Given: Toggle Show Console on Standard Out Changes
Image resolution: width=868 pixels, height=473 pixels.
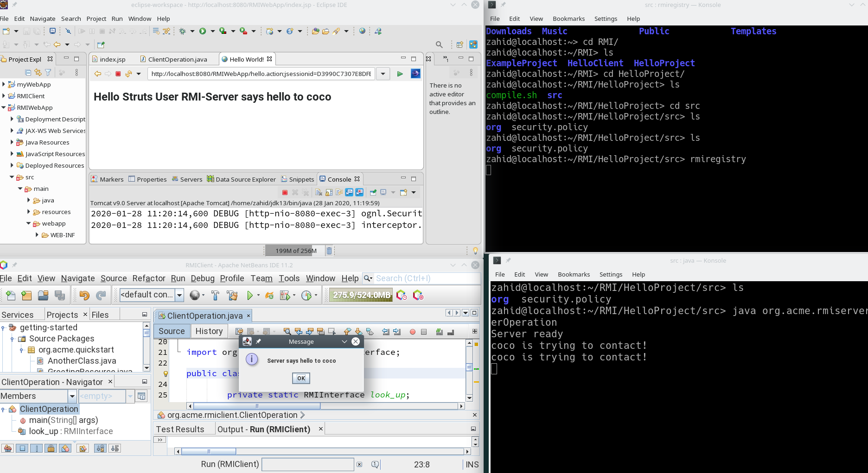Looking at the screenshot, I should pyautogui.click(x=349, y=192).
